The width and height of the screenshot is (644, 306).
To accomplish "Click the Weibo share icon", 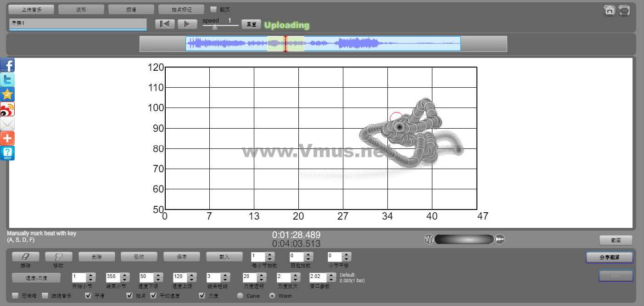I will point(7,109).
